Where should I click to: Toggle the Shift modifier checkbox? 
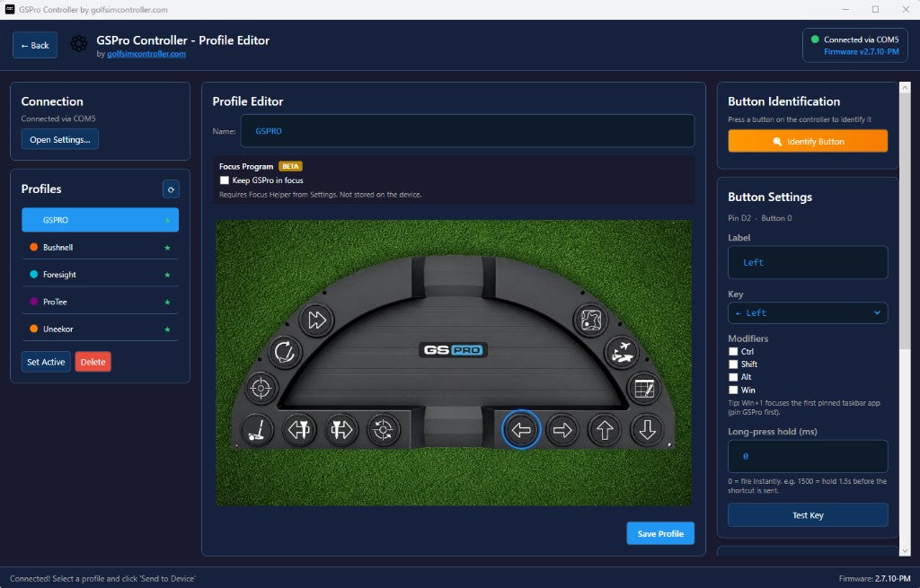(x=733, y=364)
